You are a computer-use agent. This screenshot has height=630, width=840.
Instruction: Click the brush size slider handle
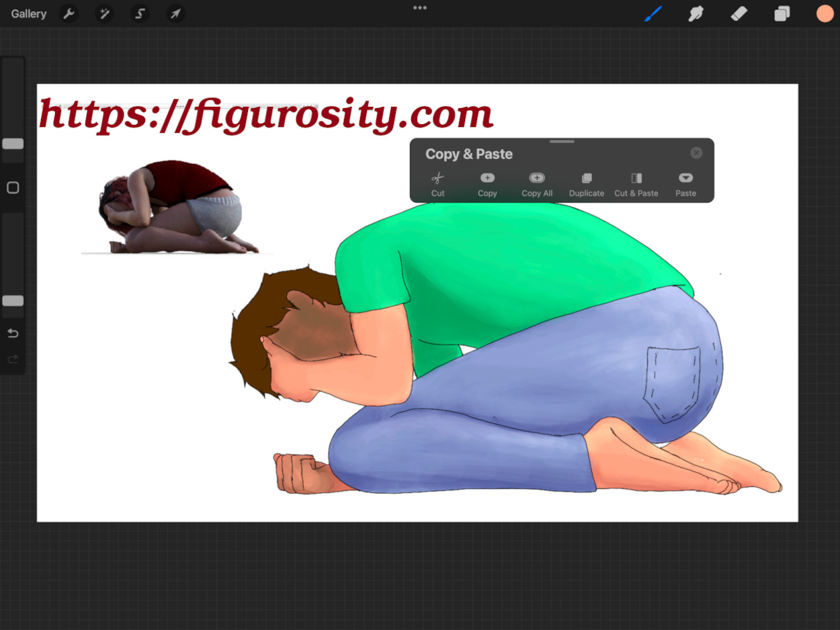tap(13, 144)
